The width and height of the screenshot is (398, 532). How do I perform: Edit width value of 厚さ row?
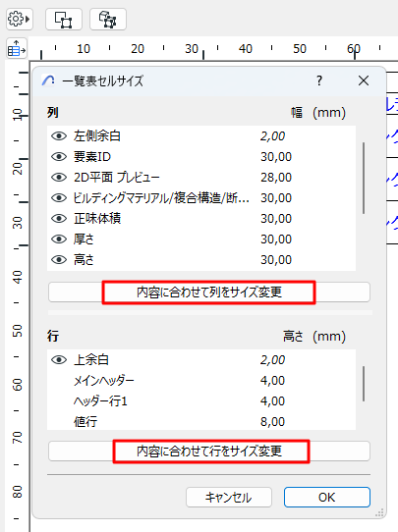[276, 239]
